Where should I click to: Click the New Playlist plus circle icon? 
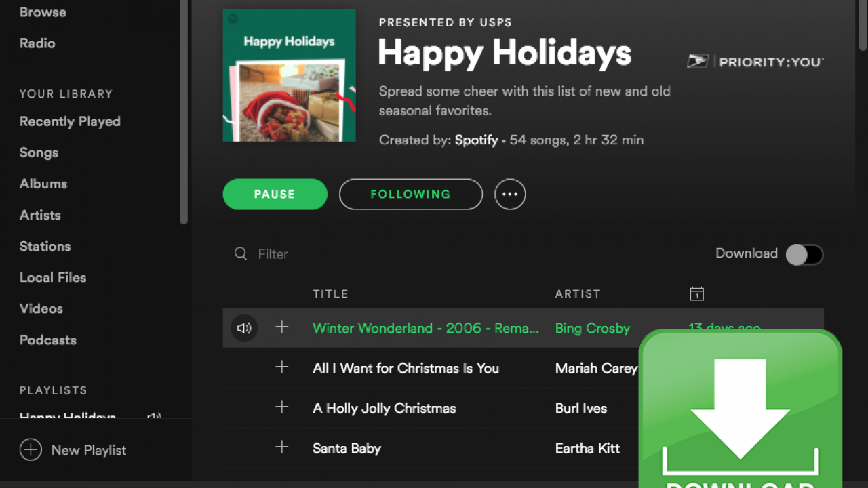click(x=31, y=450)
